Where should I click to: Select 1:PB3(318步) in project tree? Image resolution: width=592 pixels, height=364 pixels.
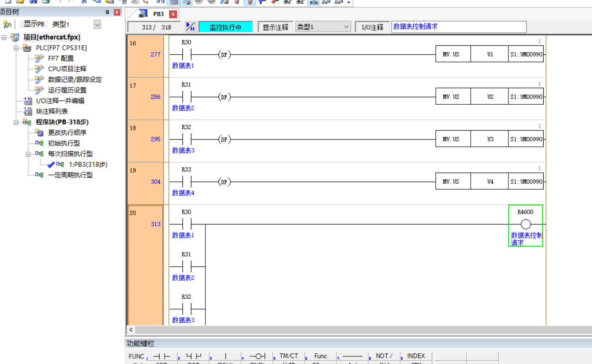click(x=88, y=164)
